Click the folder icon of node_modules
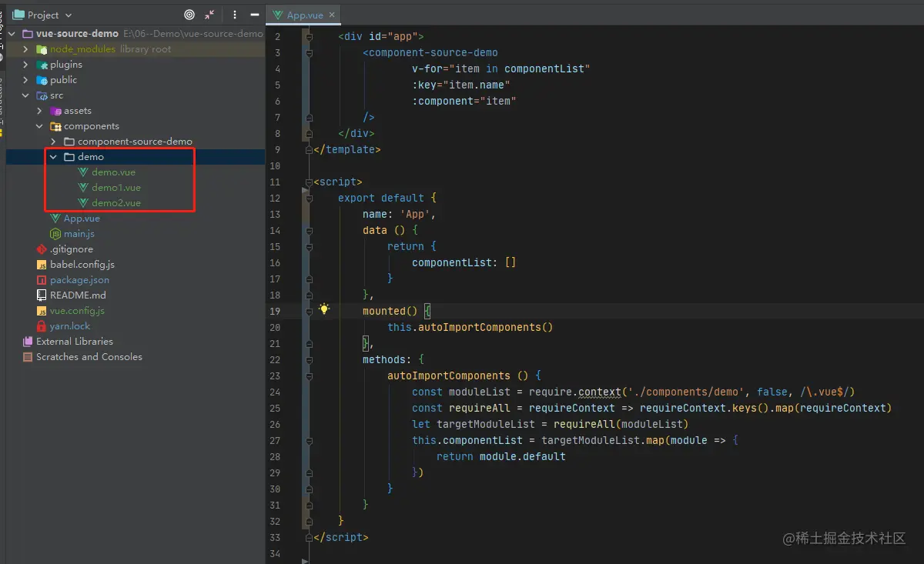Image resolution: width=924 pixels, height=564 pixels. 42,49
